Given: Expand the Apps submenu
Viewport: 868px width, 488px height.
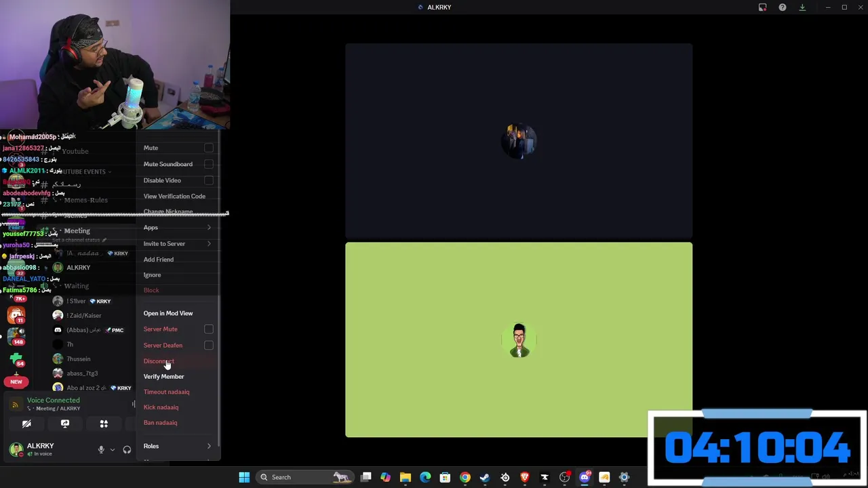Looking at the screenshot, I should [x=178, y=228].
